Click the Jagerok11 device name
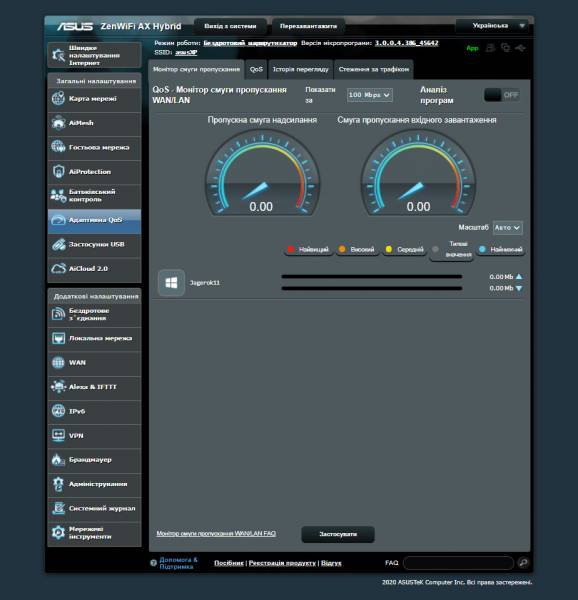 coord(205,283)
